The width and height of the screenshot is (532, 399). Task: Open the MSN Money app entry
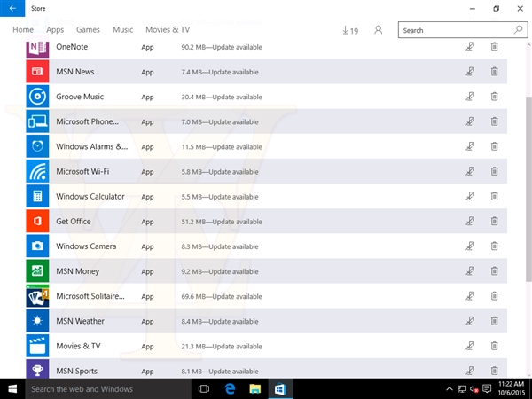point(78,271)
